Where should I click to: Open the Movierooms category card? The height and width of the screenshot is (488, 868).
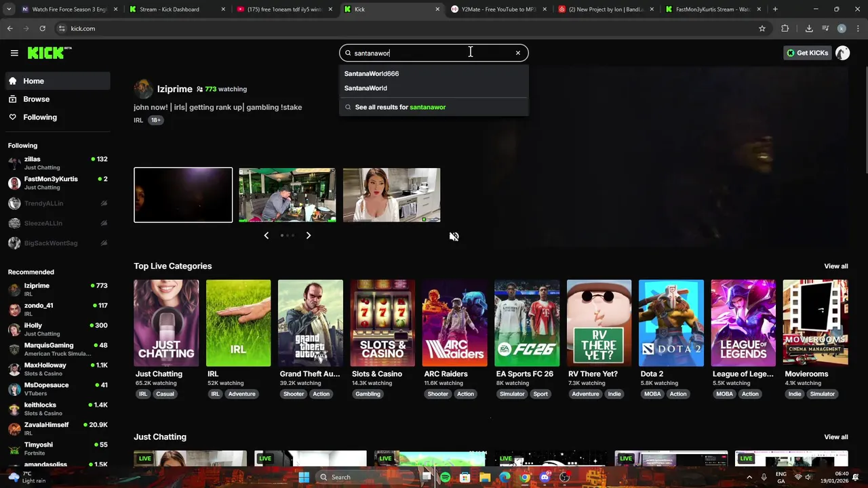[x=815, y=323]
